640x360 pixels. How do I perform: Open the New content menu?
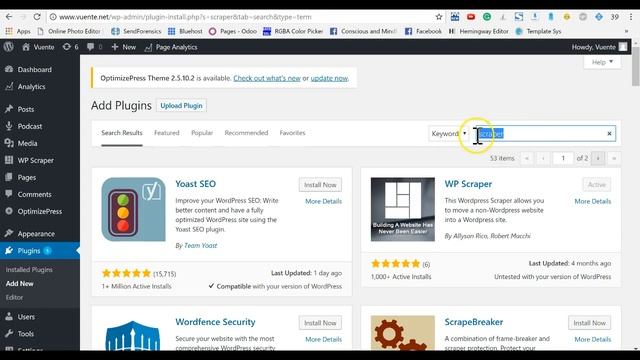tap(124, 47)
